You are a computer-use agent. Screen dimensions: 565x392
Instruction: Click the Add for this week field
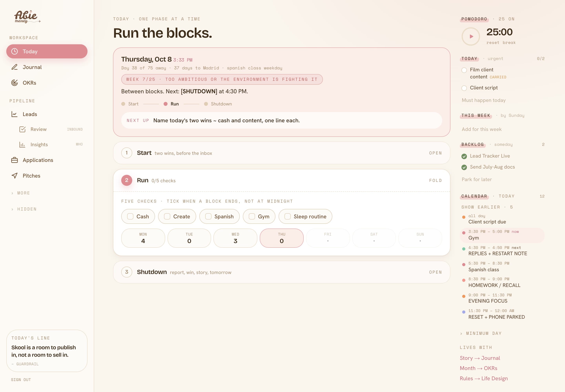(x=503, y=129)
